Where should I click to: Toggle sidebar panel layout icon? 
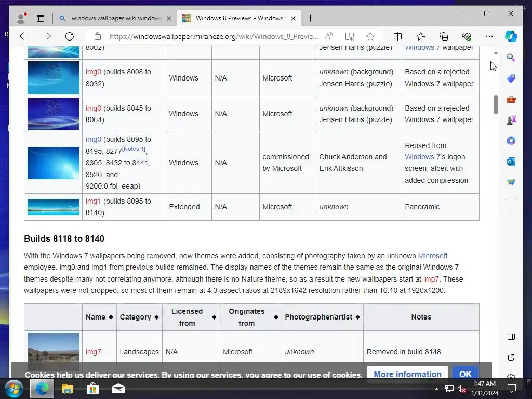click(511, 337)
